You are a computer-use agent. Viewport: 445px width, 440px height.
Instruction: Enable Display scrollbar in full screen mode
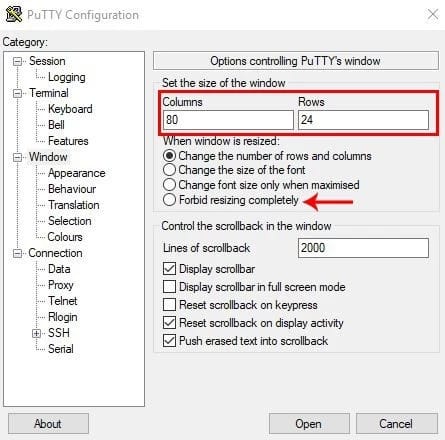pyautogui.click(x=169, y=287)
